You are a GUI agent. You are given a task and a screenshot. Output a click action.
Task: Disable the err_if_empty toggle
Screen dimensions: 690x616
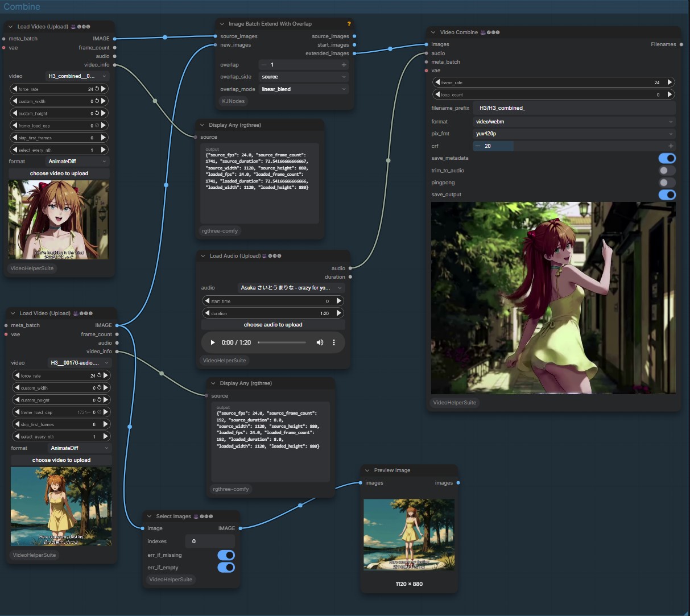click(226, 568)
